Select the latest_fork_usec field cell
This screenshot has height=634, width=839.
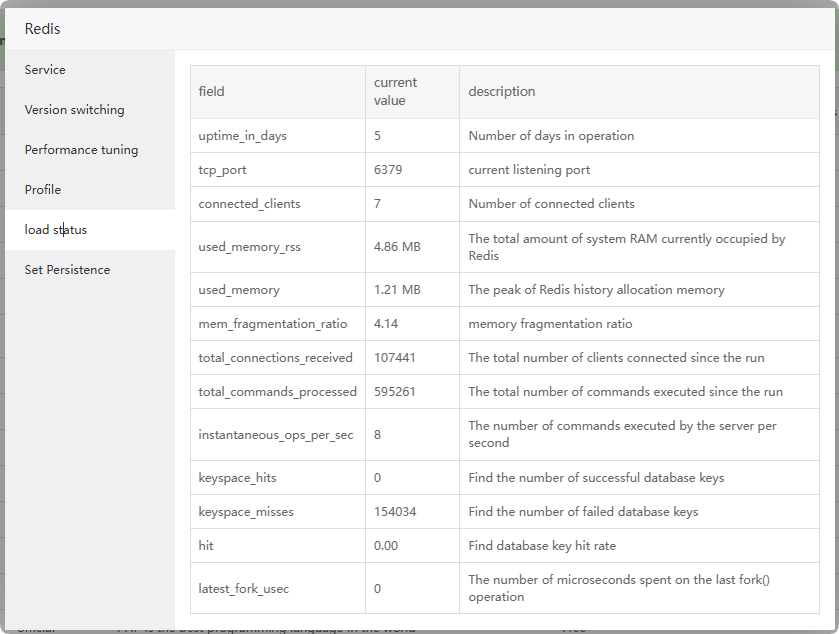click(244, 589)
